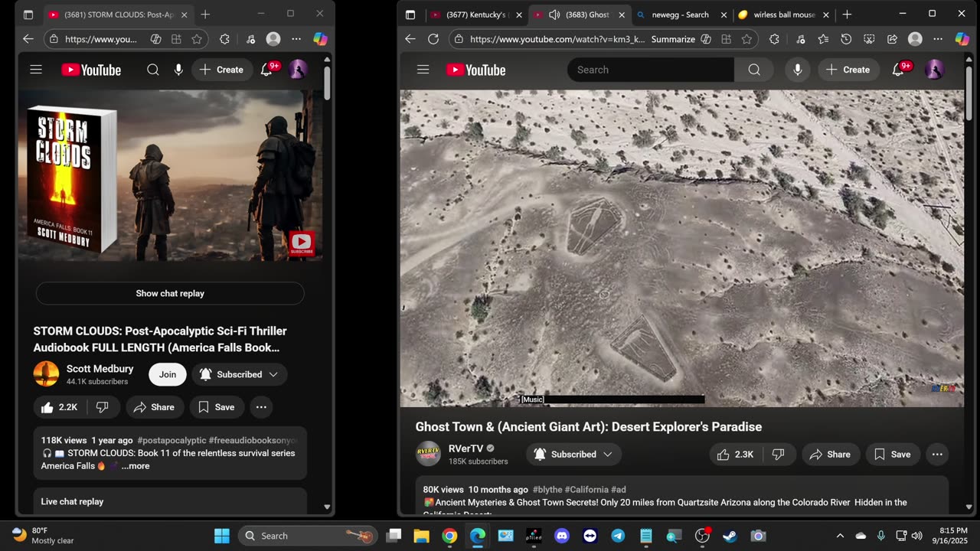Like the Ghost Town video
980x551 pixels.
pyautogui.click(x=735, y=455)
